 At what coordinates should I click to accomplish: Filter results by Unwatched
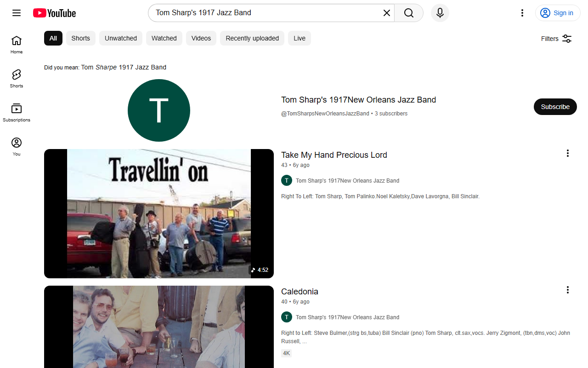tap(121, 38)
